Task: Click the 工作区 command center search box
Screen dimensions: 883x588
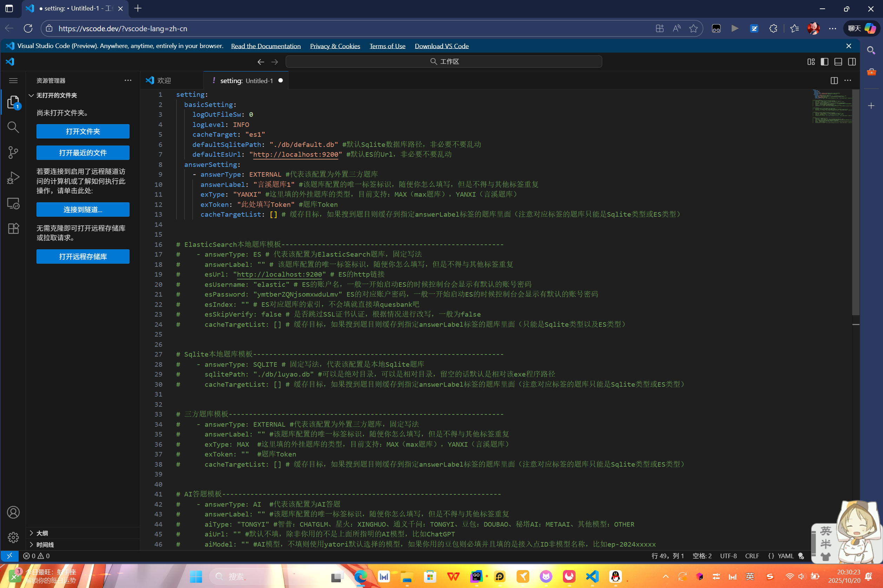Action: [444, 61]
